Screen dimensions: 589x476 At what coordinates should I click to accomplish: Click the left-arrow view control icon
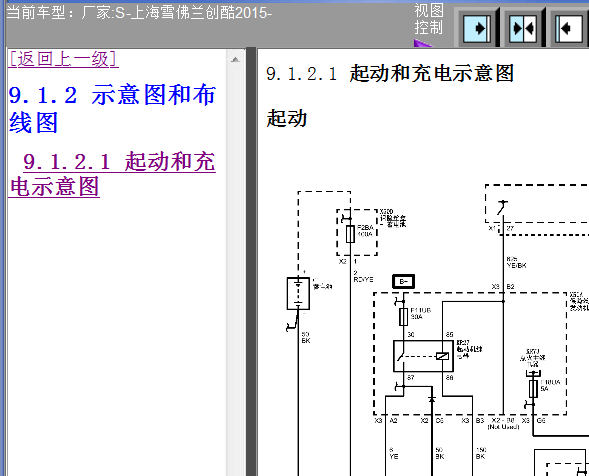coord(569,29)
